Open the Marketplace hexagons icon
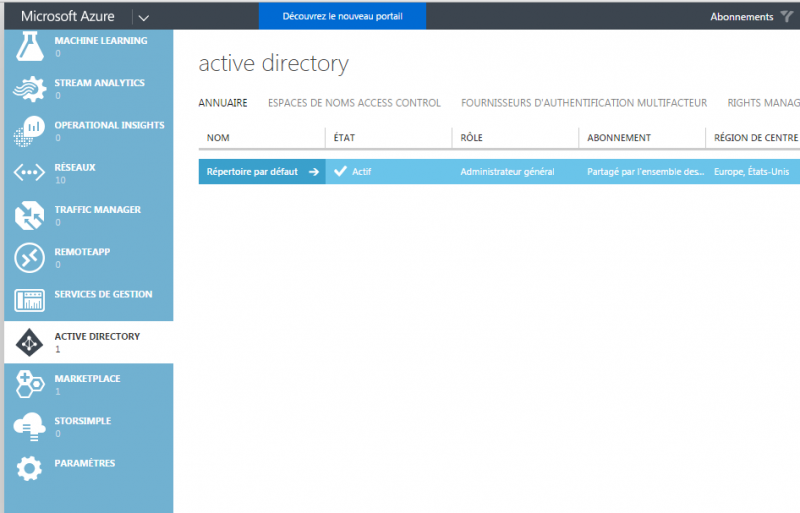Image resolution: width=800 pixels, height=513 pixels. click(30, 384)
